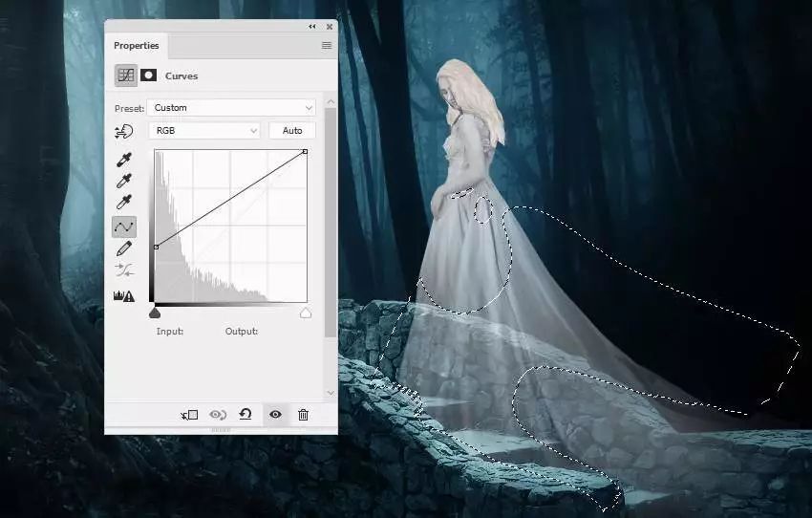Select the Curves adjustment icon

[126, 76]
